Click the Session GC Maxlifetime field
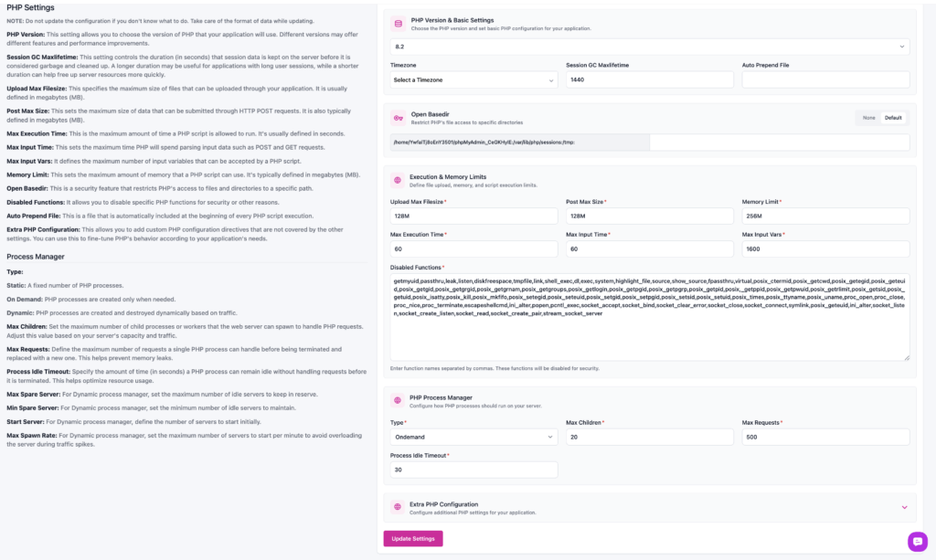This screenshot has height=560, width=936. click(x=649, y=80)
